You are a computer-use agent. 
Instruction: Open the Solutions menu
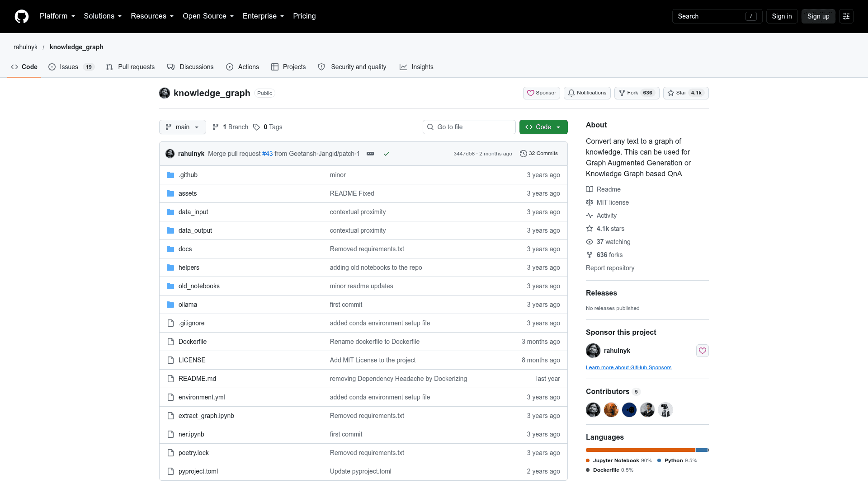click(x=103, y=16)
